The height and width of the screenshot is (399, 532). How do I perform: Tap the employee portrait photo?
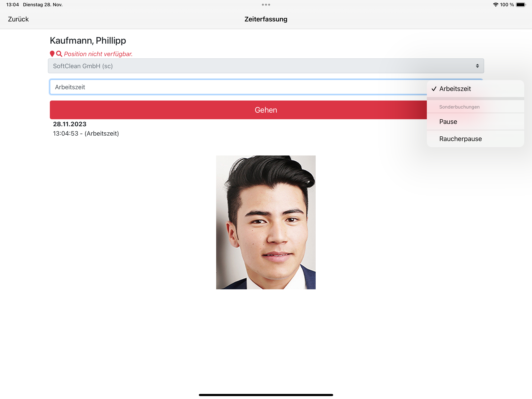click(266, 222)
